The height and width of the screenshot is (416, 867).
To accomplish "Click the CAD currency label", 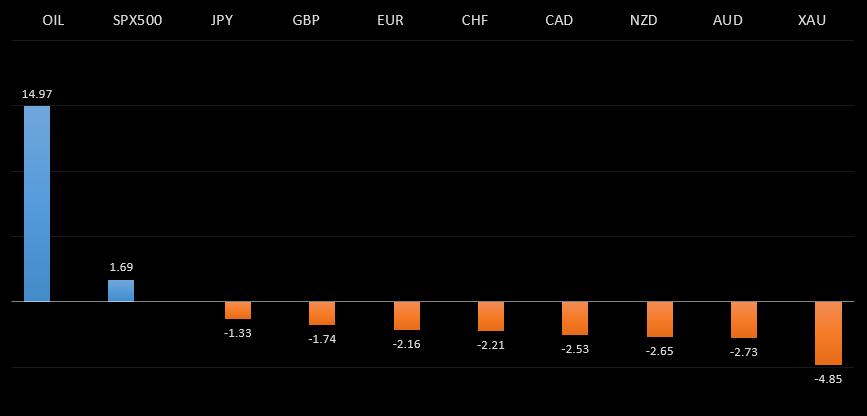I will coord(559,20).
